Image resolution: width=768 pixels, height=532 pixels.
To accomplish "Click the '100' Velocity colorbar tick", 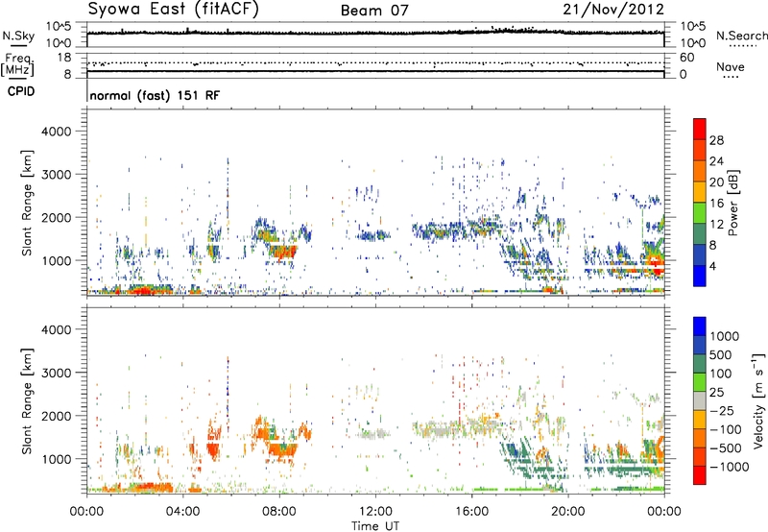I will coord(721,374).
